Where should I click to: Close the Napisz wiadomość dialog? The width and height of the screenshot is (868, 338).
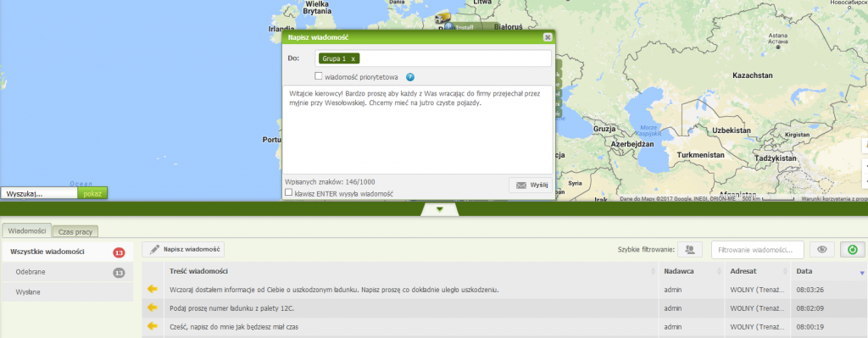point(548,37)
